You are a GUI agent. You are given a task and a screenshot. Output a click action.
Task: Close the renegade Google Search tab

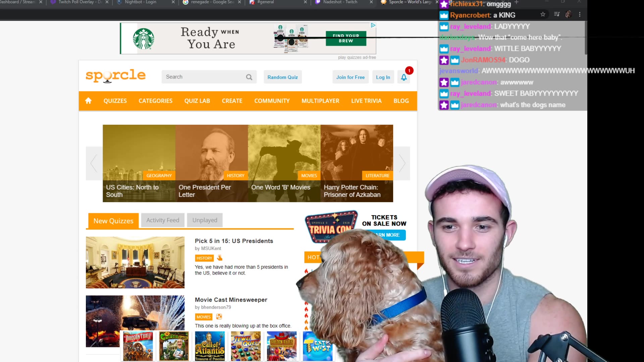pos(239,2)
